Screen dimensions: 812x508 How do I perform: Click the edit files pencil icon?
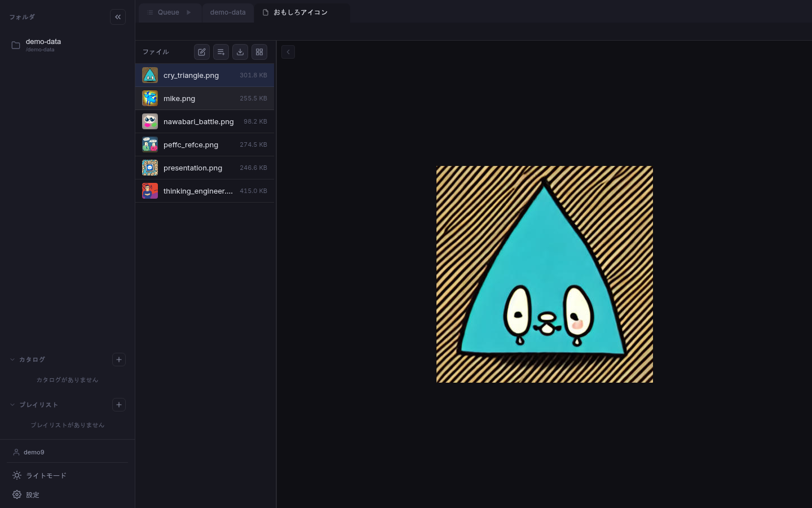click(202, 52)
